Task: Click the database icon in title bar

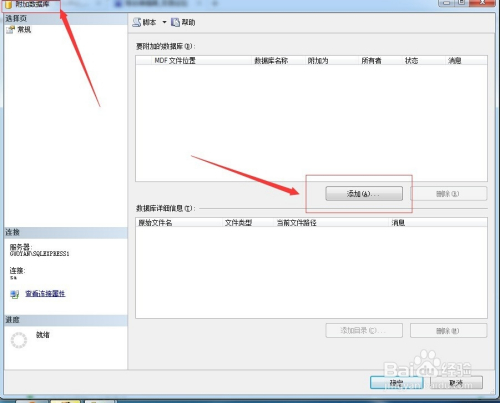Action: pyautogui.click(x=9, y=5)
